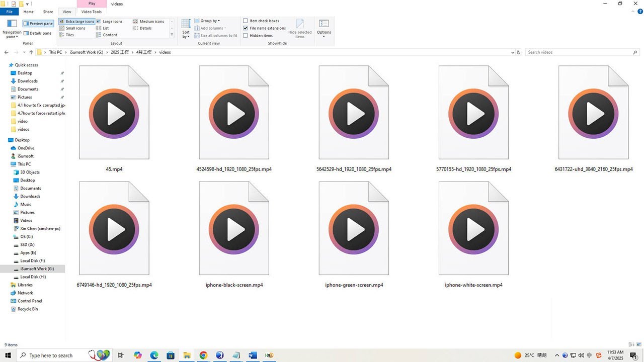Select iSumsoft Work (G:) in the breadcrumb
644x362 pixels.
click(87, 52)
